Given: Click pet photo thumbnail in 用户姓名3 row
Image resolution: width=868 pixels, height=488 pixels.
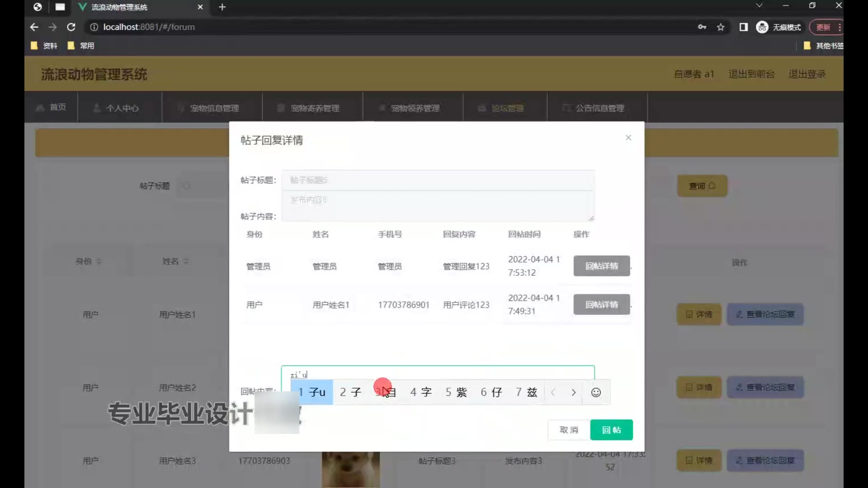Looking at the screenshot, I should (351, 470).
